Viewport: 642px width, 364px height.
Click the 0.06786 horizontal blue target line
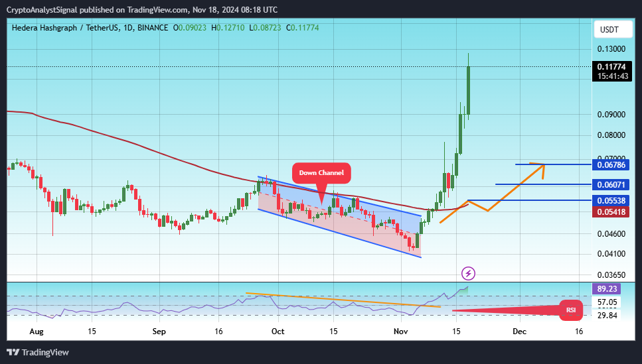[553, 164]
